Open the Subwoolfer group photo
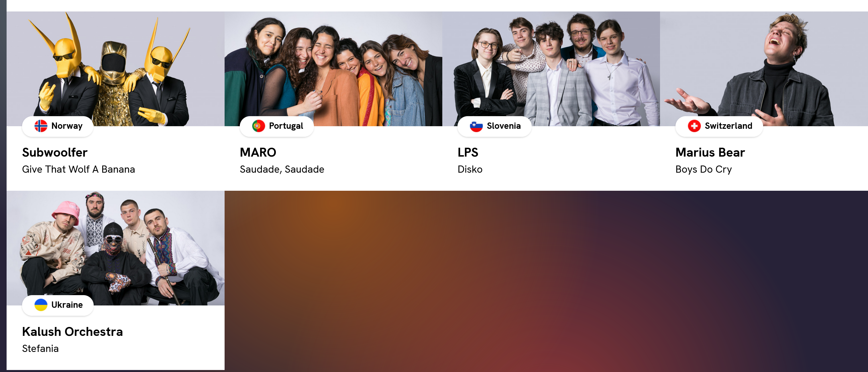The width and height of the screenshot is (868, 372). (115, 69)
